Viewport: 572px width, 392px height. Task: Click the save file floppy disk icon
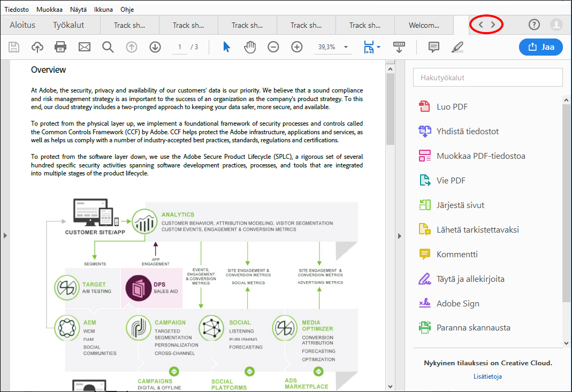point(14,47)
